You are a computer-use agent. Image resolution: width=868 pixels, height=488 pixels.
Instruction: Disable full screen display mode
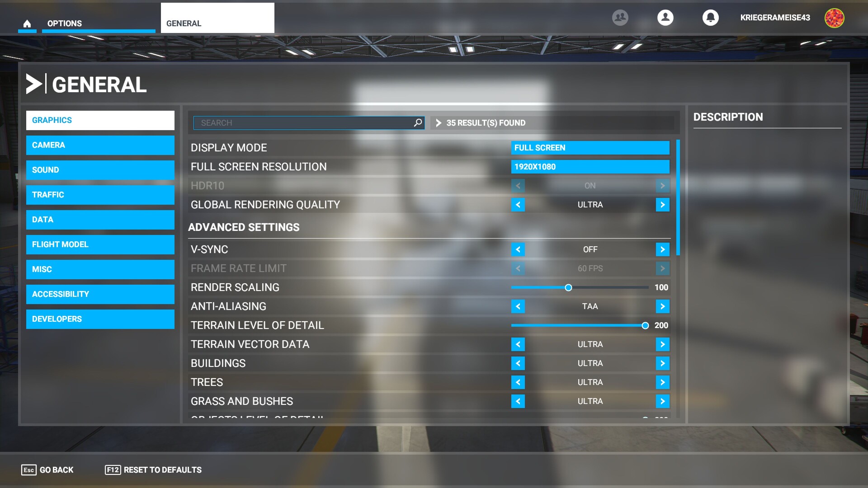(x=589, y=148)
